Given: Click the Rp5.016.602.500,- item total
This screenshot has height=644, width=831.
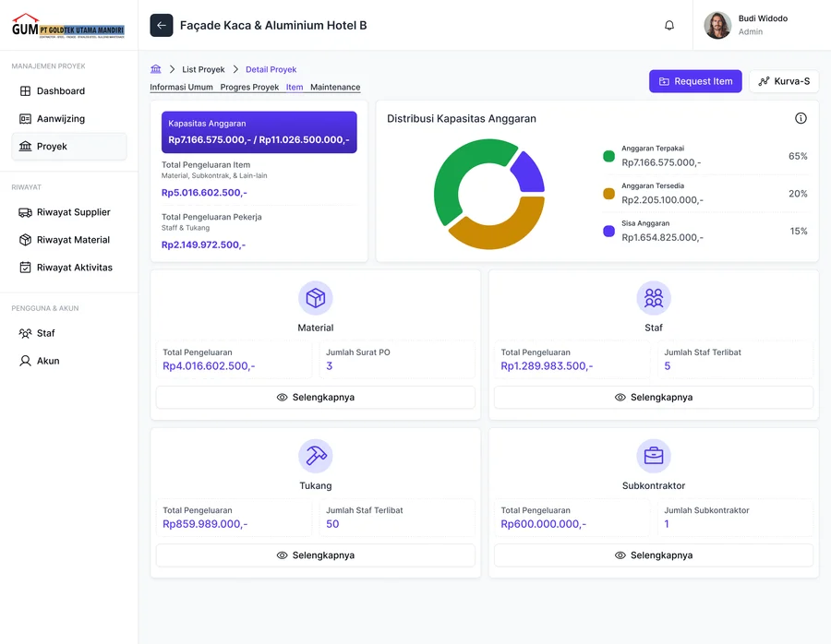Looking at the screenshot, I should coord(204,193).
